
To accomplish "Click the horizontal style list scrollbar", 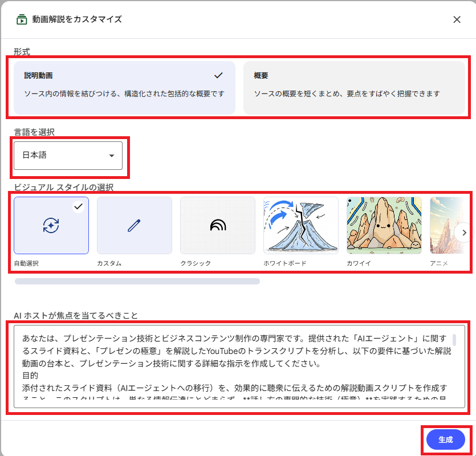I will click(x=137, y=281).
